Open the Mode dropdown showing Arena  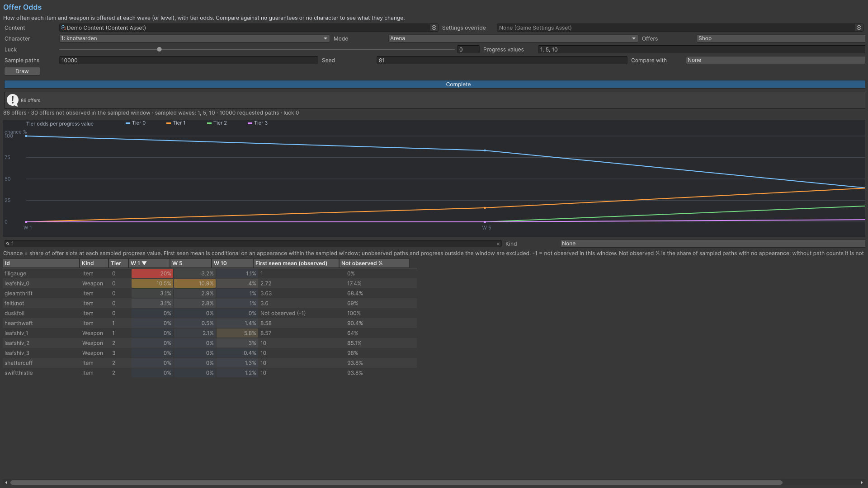pyautogui.click(x=513, y=38)
